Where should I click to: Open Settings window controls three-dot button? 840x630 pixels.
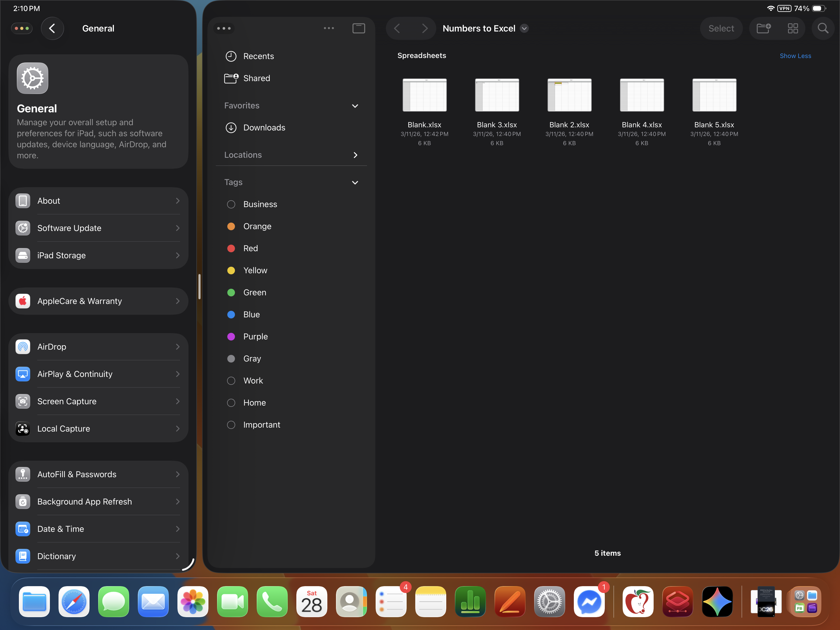[x=22, y=28]
